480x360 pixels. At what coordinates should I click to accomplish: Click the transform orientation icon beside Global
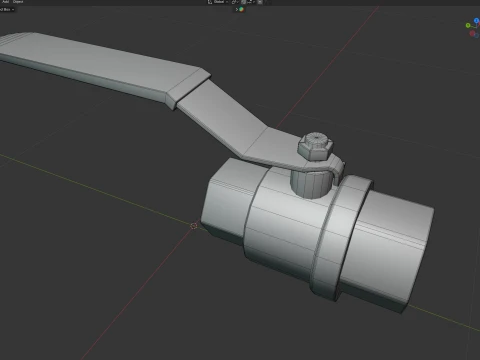point(210,2)
